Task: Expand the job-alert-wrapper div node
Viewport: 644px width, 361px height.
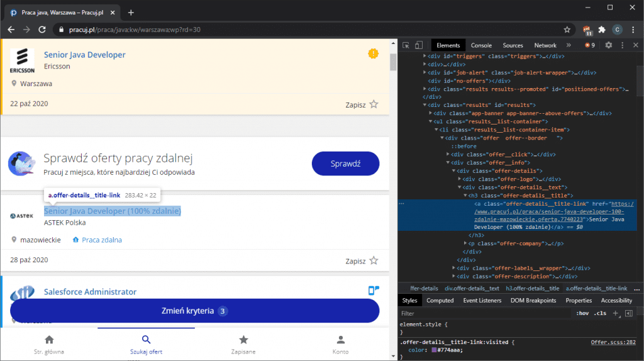Action: click(x=425, y=73)
